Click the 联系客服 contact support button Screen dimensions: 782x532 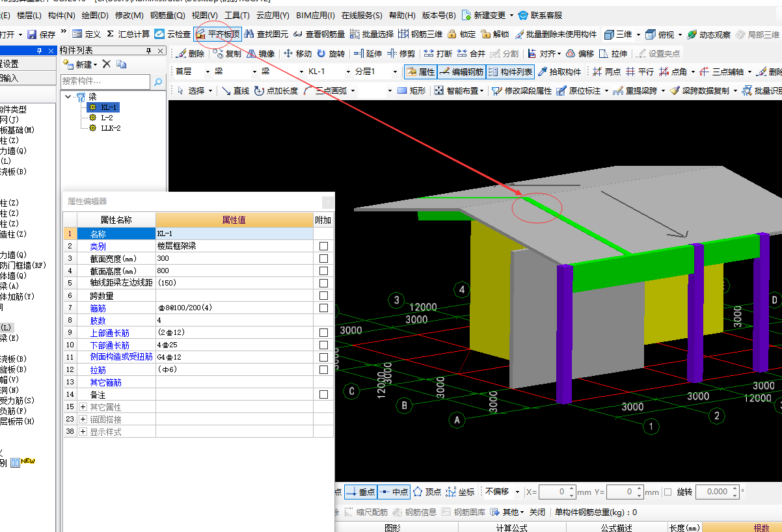tap(540, 15)
